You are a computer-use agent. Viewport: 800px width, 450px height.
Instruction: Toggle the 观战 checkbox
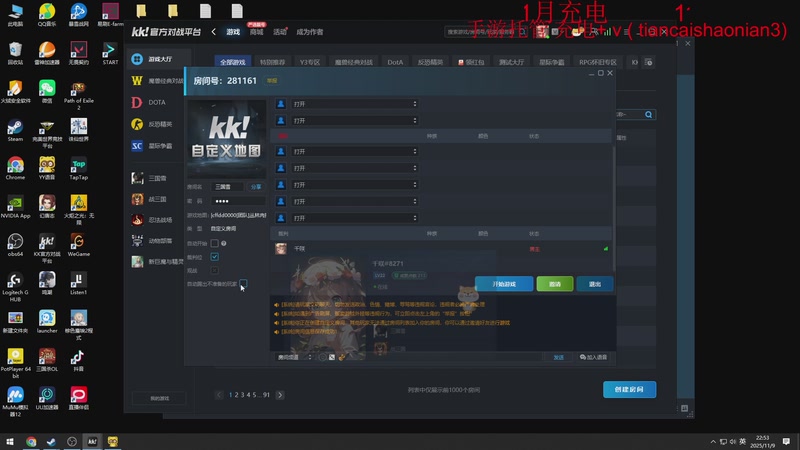coord(215,270)
